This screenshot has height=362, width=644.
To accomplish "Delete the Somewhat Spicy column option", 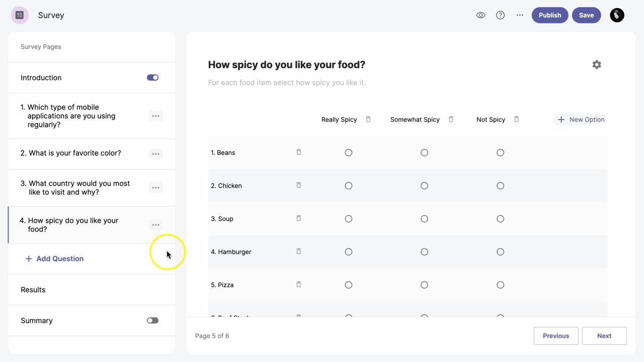I will (x=451, y=119).
